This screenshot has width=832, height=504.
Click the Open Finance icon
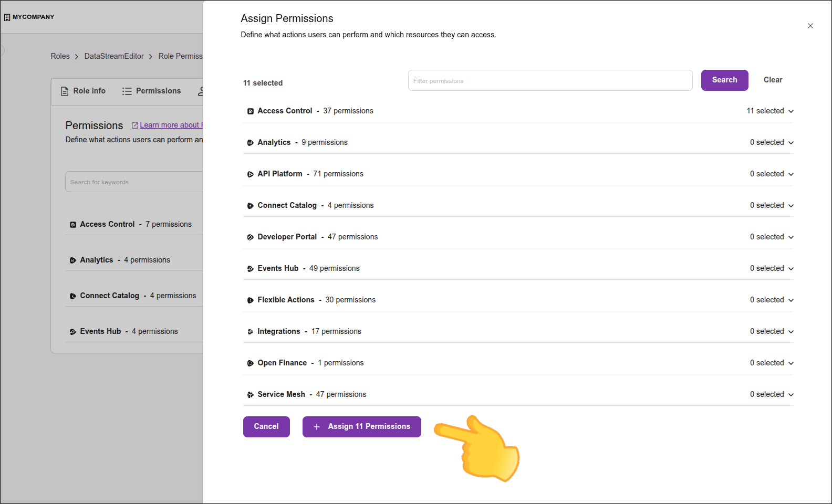click(x=250, y=363)
